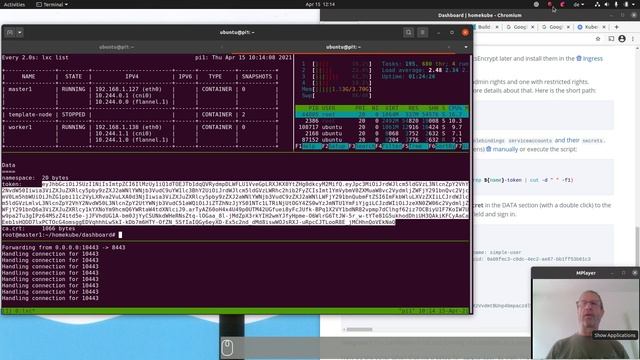Follow the manually link on the web page
Image resolution: width=640 pixels, height=360 pixels.
[x=502, y=149]
